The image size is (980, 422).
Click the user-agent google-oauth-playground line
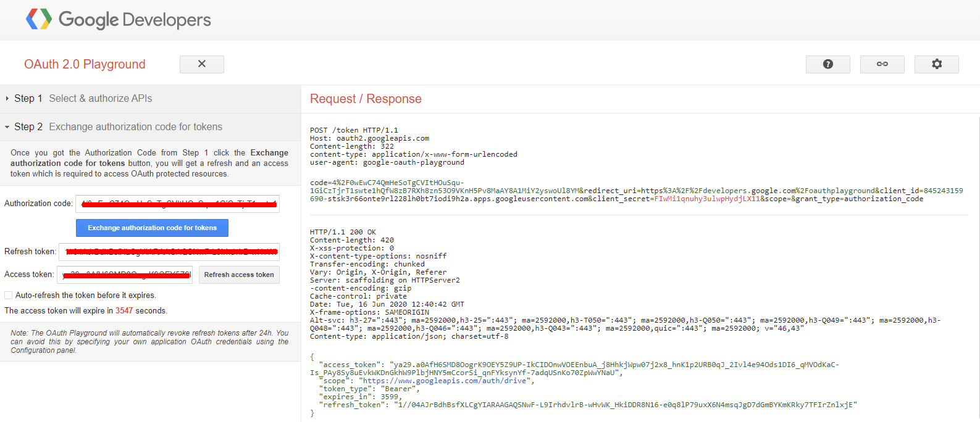pos(387,162)
